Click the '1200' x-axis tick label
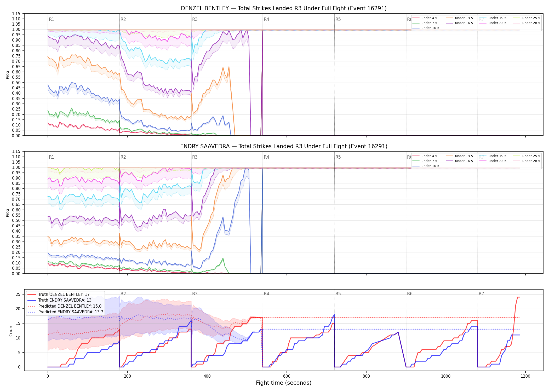This screenshot has height=392, width=549. [525, 376]
